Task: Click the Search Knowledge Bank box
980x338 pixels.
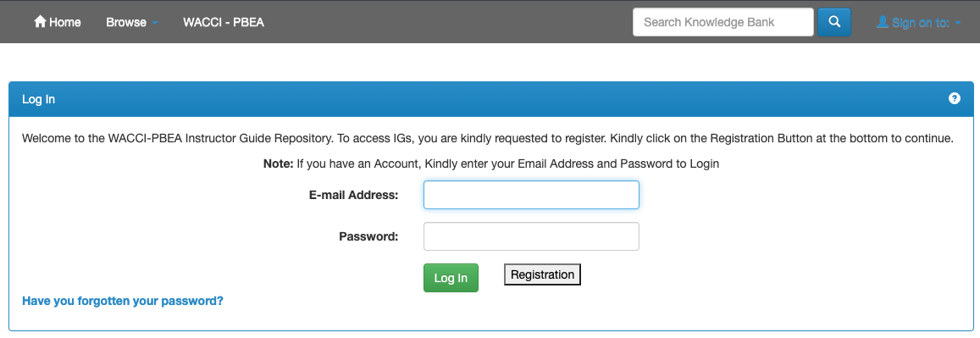Action: pyautogui.click(x=723, y=22)
